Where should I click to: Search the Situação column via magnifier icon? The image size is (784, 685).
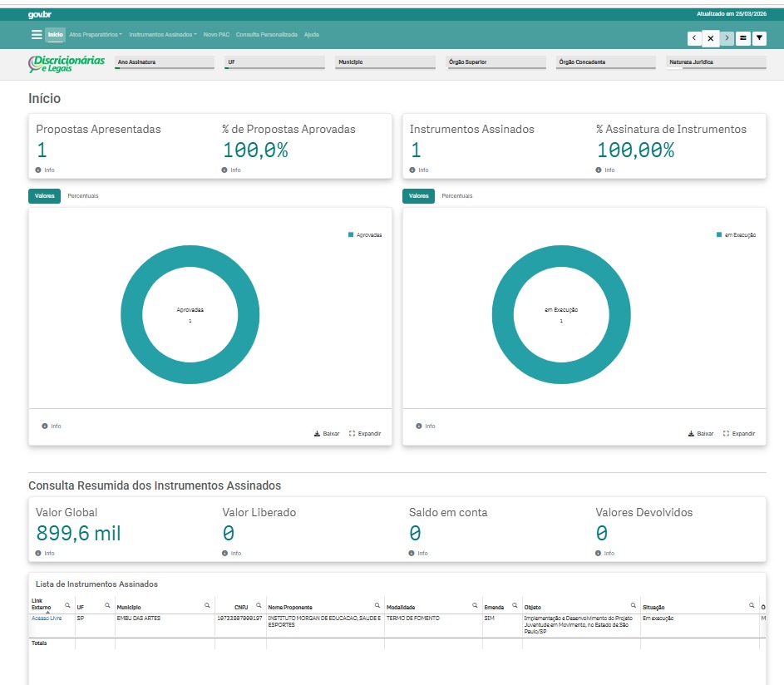point(752,606)
